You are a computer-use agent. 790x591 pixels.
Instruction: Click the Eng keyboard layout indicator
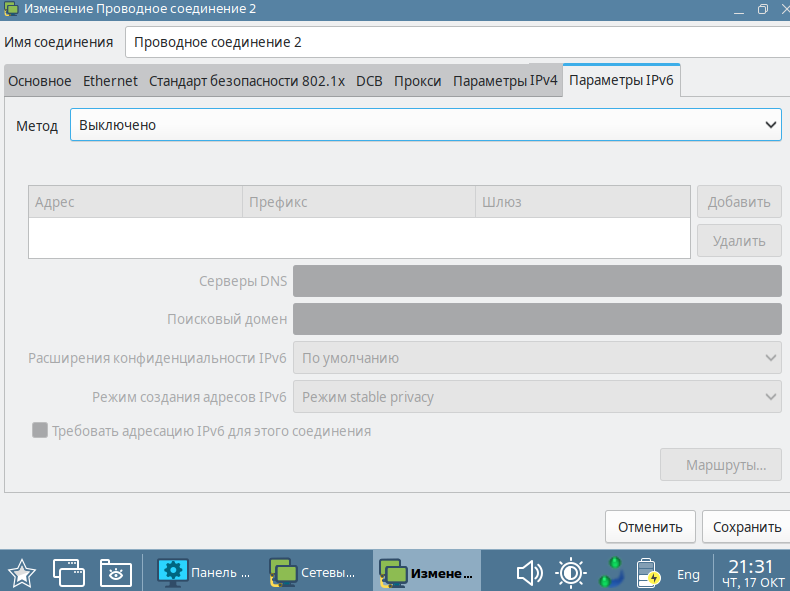[688, 574]
